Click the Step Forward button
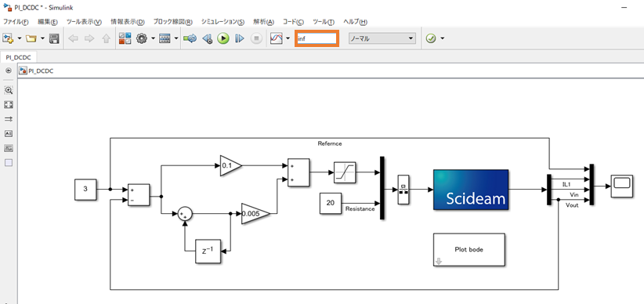 [x=240, y=38]
